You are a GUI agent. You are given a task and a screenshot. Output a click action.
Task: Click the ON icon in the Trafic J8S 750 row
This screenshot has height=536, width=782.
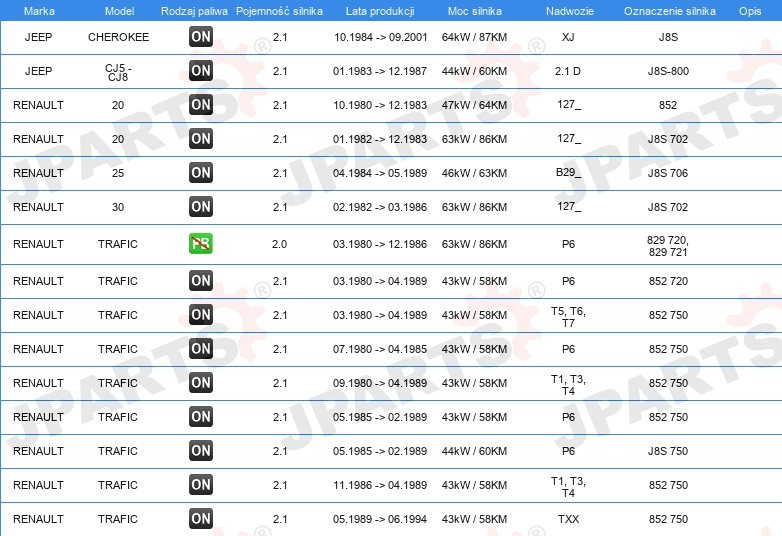(201, 451)
